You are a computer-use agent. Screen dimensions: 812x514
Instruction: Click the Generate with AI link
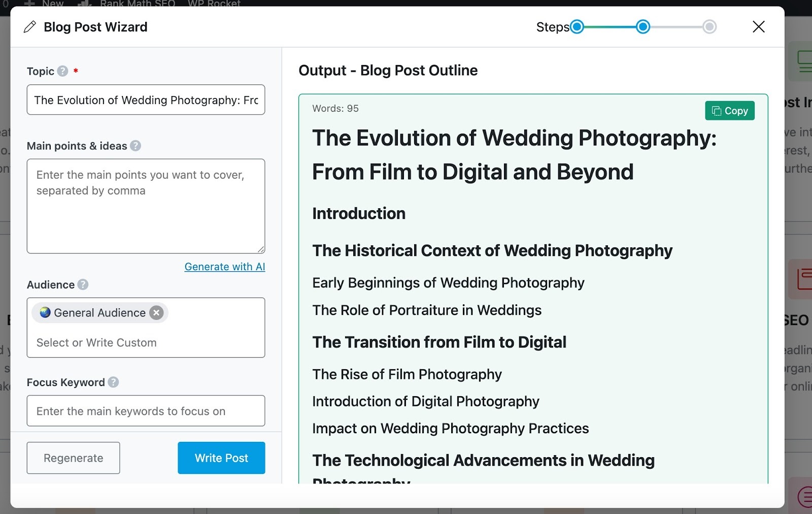224,266
